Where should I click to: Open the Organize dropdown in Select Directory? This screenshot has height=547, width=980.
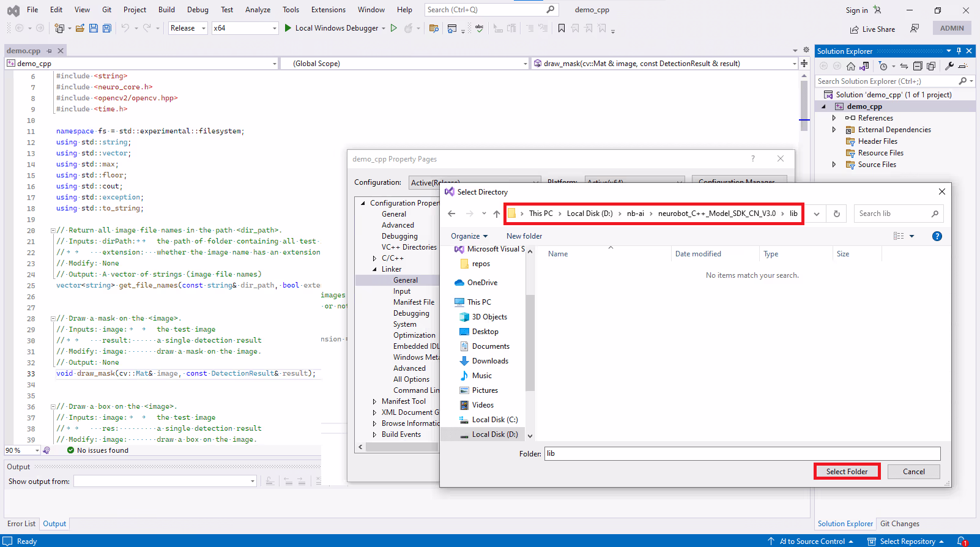469,236
